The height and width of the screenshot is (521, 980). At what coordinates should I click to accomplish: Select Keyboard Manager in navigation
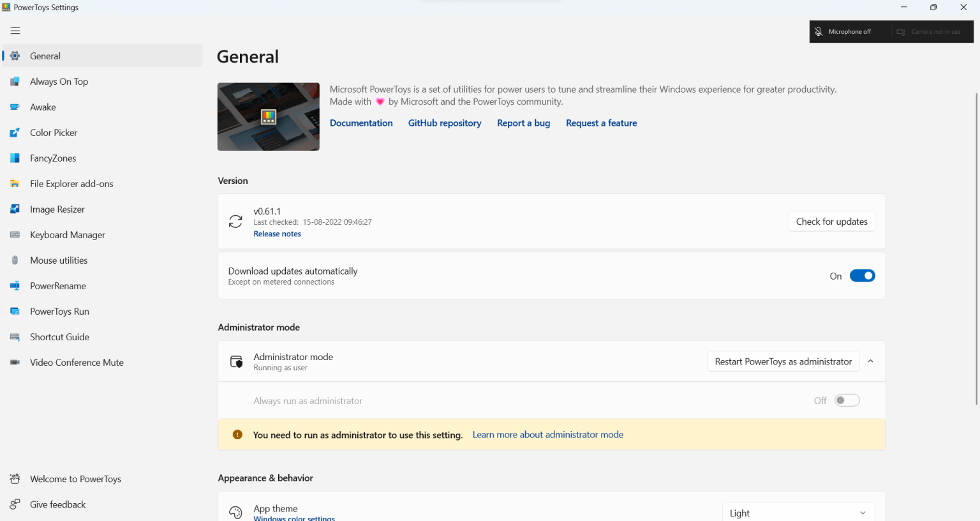coord(102,235)
